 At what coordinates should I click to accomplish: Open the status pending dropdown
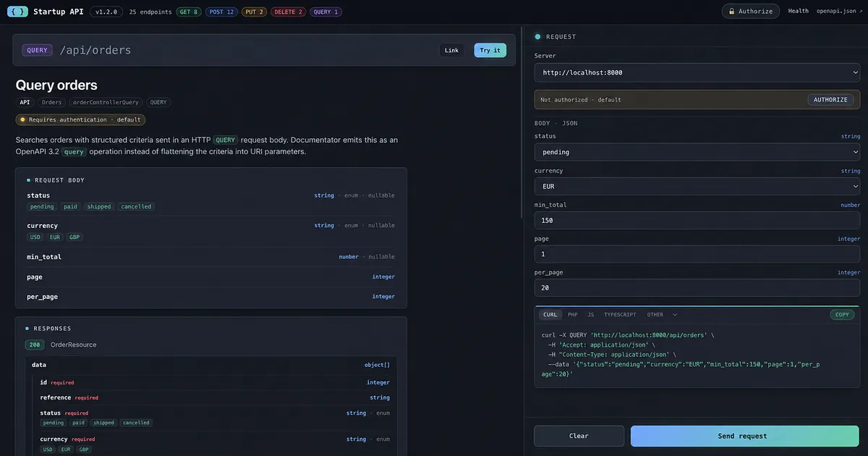[x=697, y=152]
